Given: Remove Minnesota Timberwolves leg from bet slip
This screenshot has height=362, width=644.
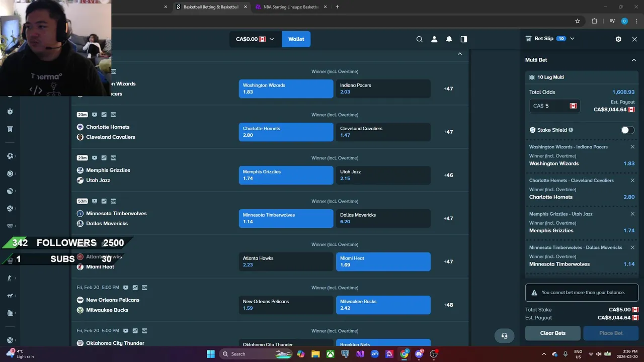Looking at the screenshot, I should pyautogui.click(x=632, y=247).
